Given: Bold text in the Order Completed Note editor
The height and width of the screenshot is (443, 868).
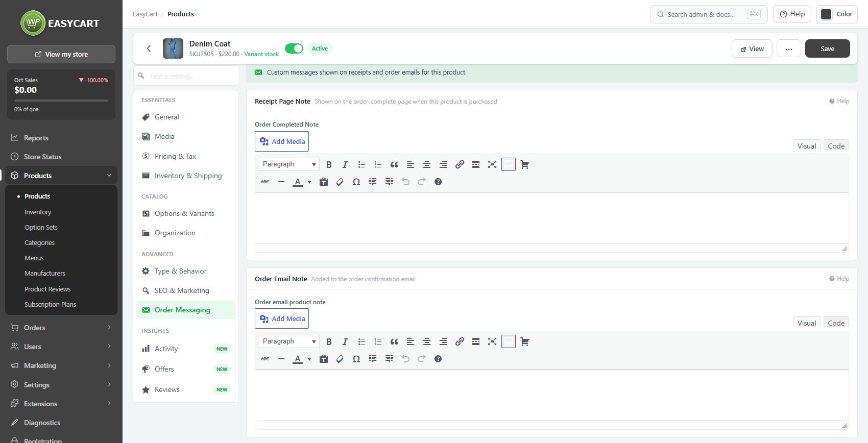Looking at the screenshot, I should coord(329,164).
